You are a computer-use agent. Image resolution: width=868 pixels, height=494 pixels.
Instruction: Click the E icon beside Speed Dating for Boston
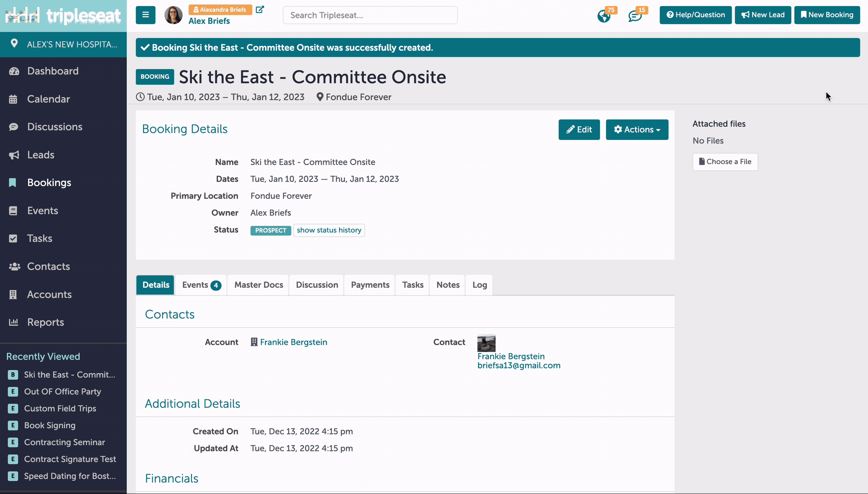click(13, 476)
